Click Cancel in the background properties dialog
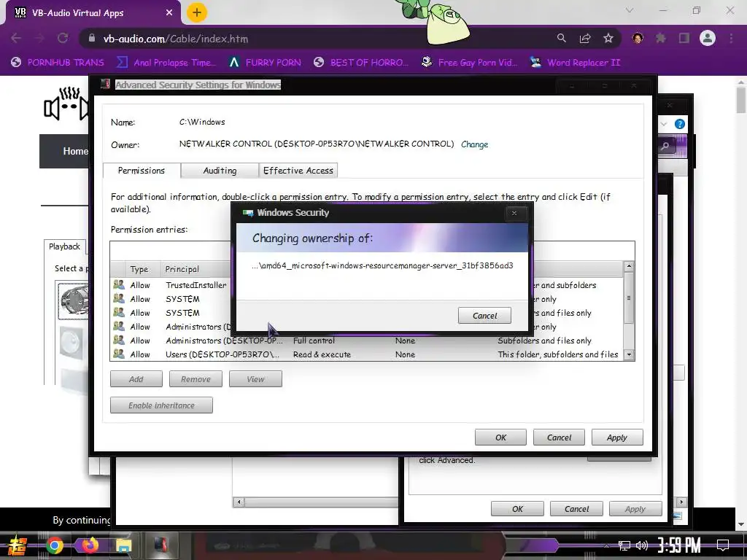This screenshot has width=747, height=560. [576, 508]
